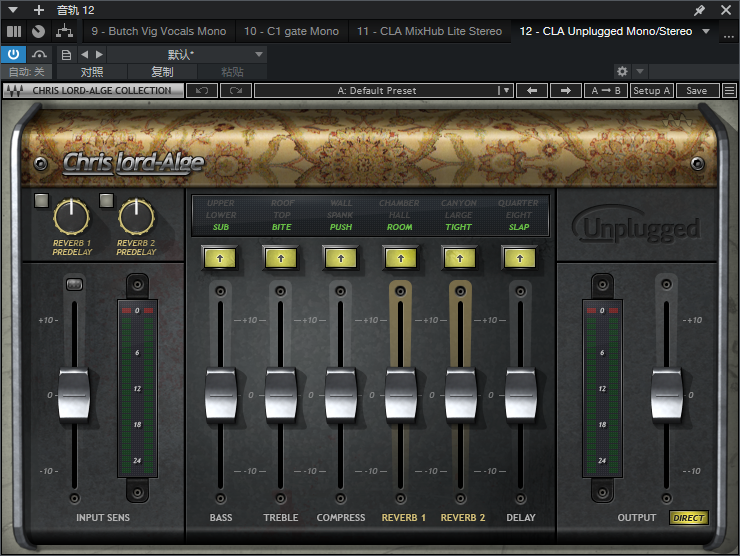Click the 对照 compare button
The image size is (740, 556).
(x=92, y=72)
